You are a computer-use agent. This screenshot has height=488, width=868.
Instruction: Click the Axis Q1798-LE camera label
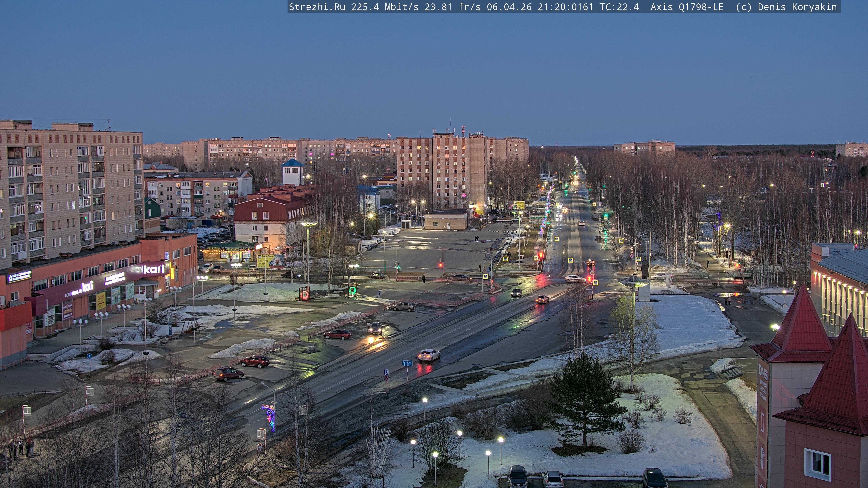pyautogui.click(x=687, y=7)
